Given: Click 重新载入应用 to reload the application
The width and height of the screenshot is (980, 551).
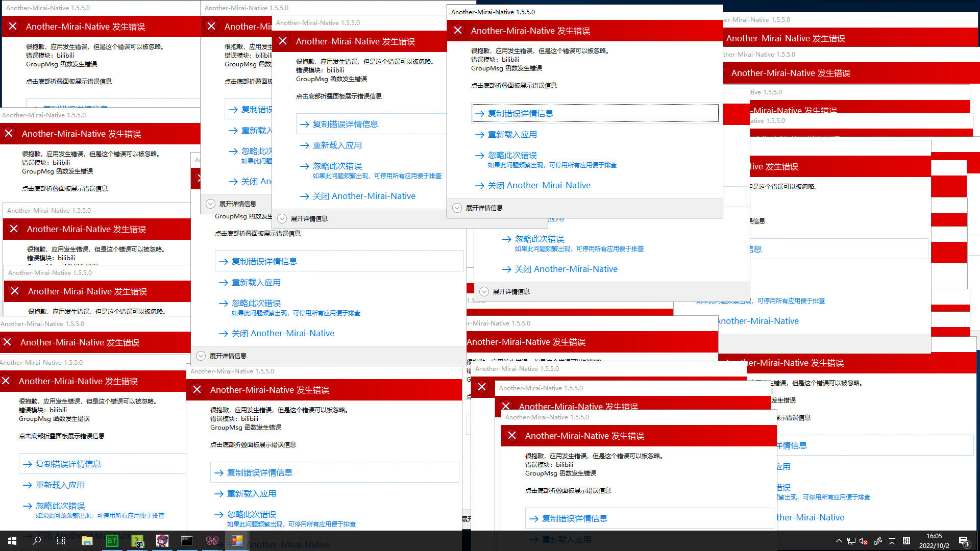Looking at the screenshot, I should [512, 134].
